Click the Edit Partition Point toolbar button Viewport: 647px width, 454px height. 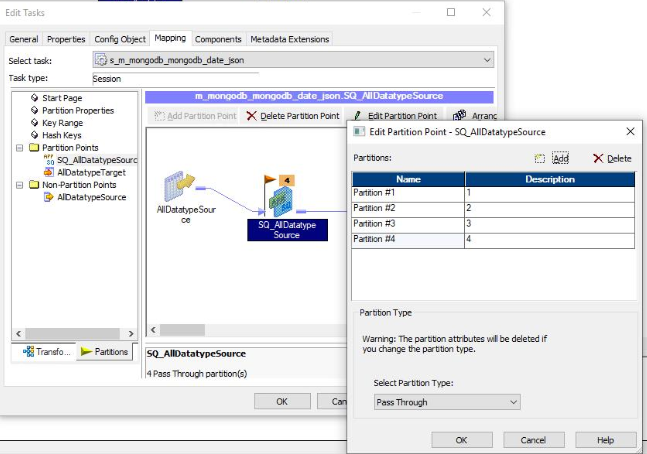pos(395,116)
